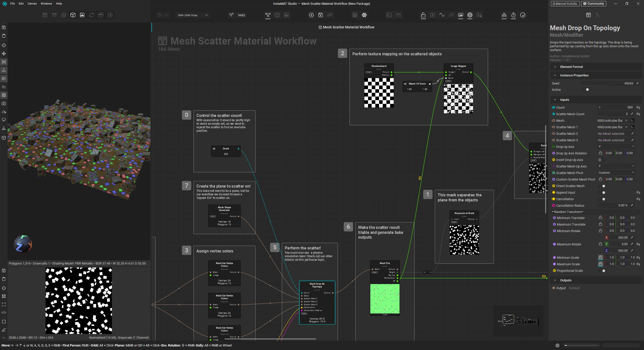Click the add node plus icon
Image resolution: width=644 pixels, height=350 pixels.
(x=311, y=15)
